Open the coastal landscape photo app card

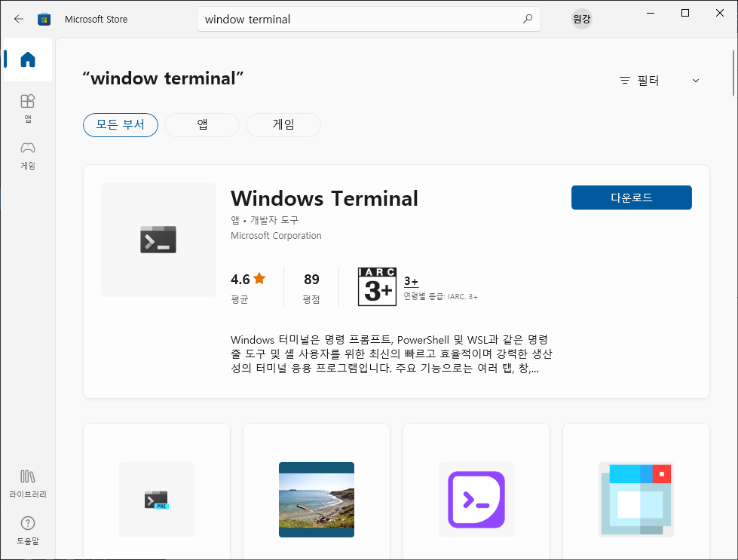[317, 491]
